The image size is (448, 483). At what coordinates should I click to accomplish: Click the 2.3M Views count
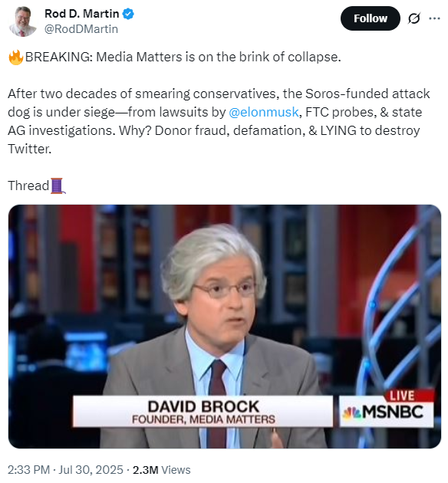161,470
